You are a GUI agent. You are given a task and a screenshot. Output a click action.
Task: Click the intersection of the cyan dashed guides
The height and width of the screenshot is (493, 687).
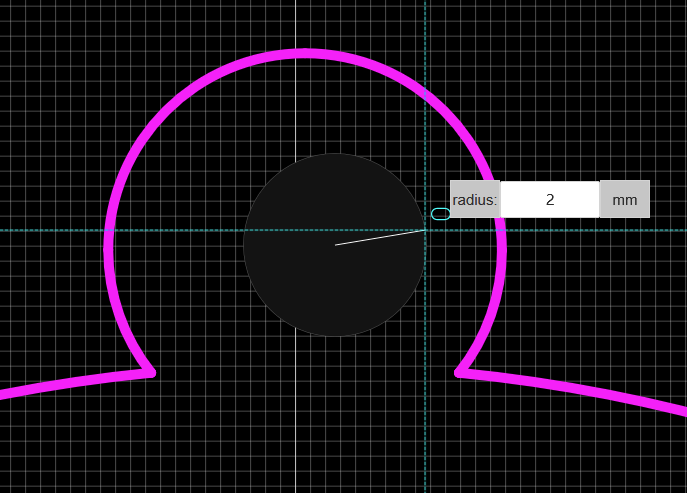pos(425,230)
